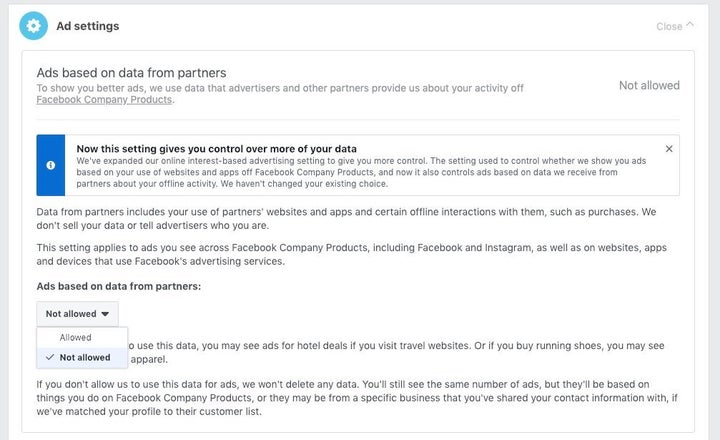Click the paragraph starting Data from partners includes

[x=346, y=219]
